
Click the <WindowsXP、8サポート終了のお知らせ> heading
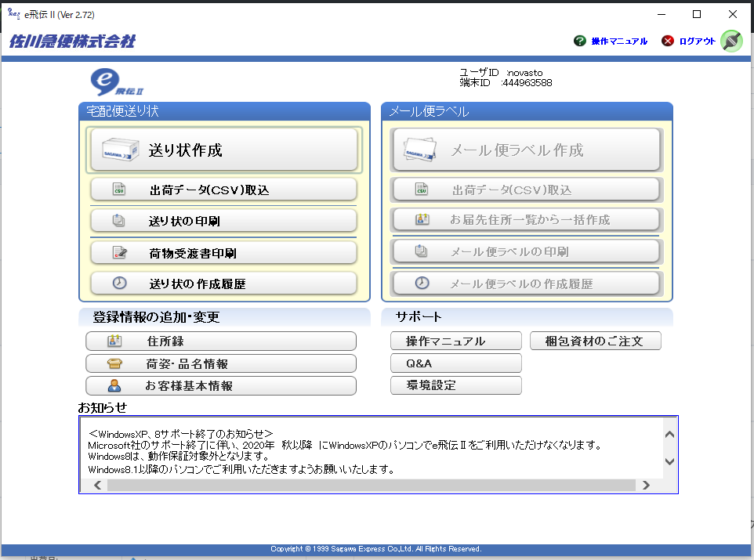click(181, 434)
